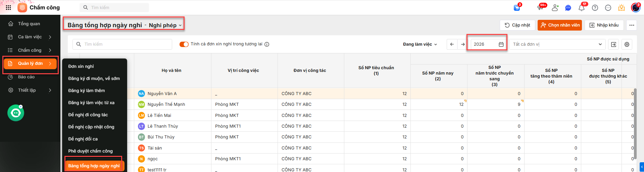Click the 'Nhập khẩu' button

coord(604,25)
